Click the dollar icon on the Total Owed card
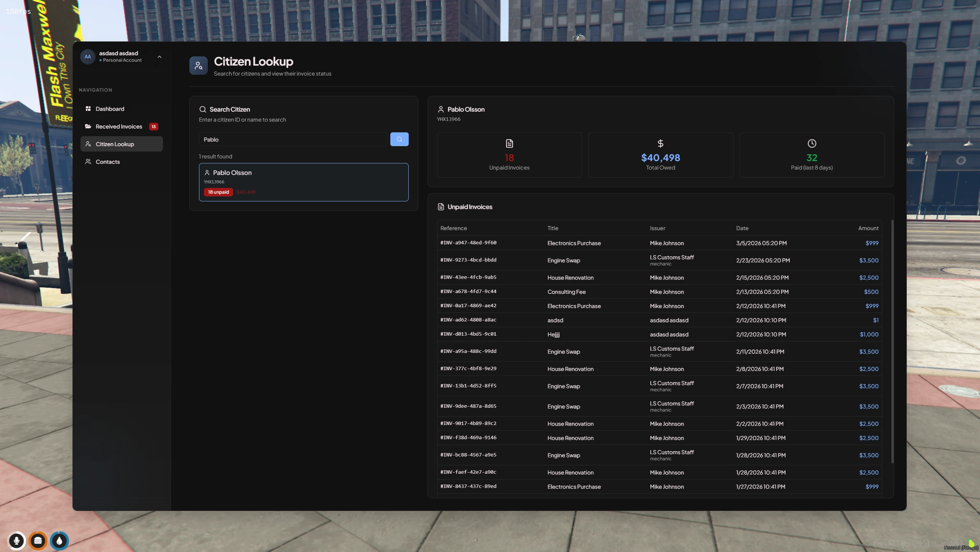Screen dimensions: 980x552 point(660,143)
